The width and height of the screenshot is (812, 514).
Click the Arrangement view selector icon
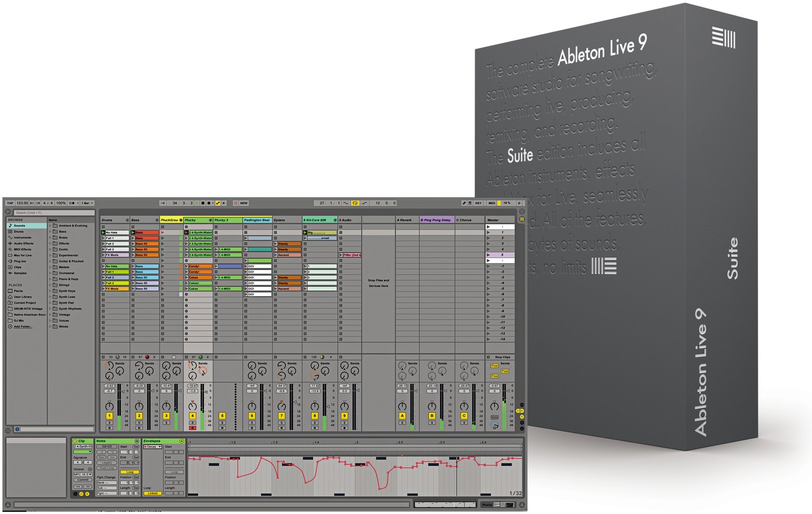tap(522, 211)
